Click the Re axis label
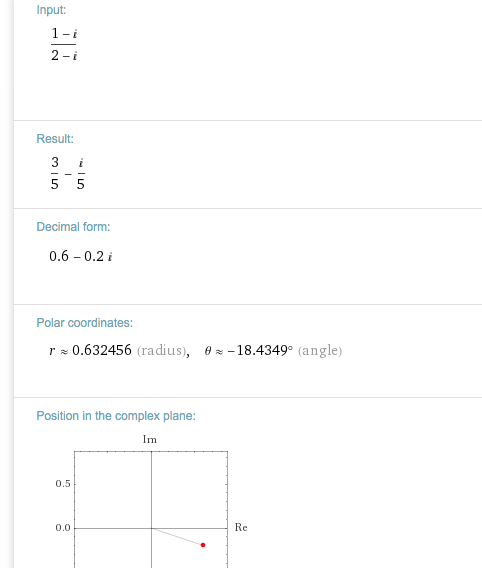The height and width of the screenshot is (568, 482). pyautogui.click(x=241, y=527)
